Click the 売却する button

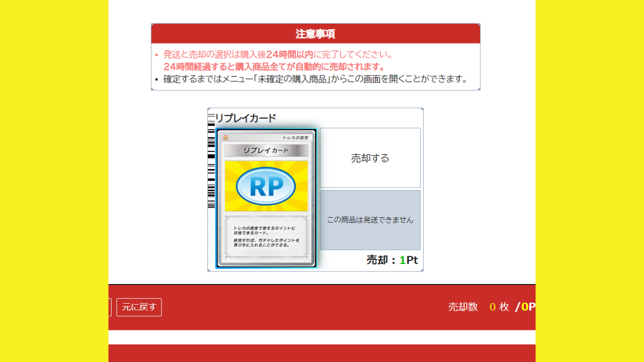coord(370,158)
